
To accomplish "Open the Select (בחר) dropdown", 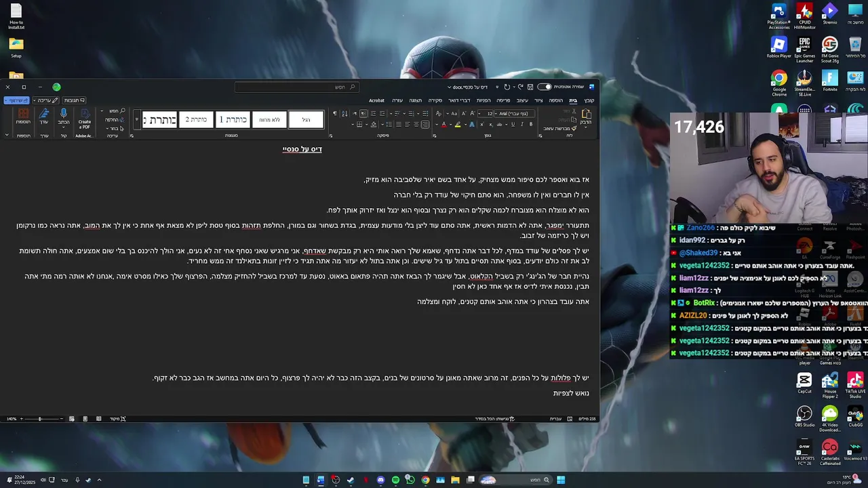I will tap(115, 129).
